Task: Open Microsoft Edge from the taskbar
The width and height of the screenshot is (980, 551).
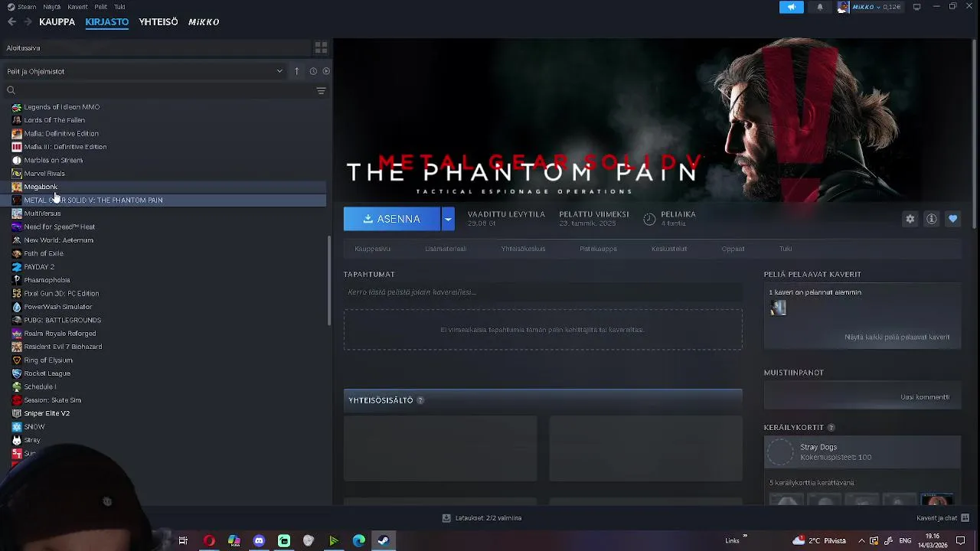Action: [358, 541]
